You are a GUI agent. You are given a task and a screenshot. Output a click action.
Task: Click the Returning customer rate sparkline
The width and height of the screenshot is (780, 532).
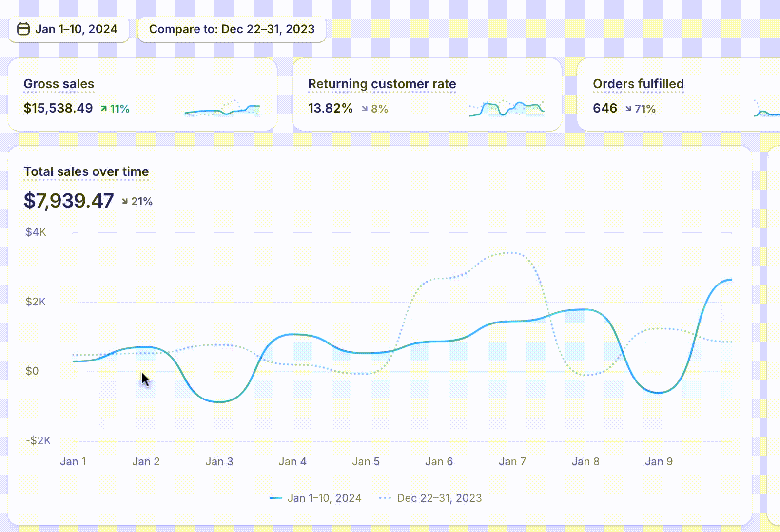(507, 108)
